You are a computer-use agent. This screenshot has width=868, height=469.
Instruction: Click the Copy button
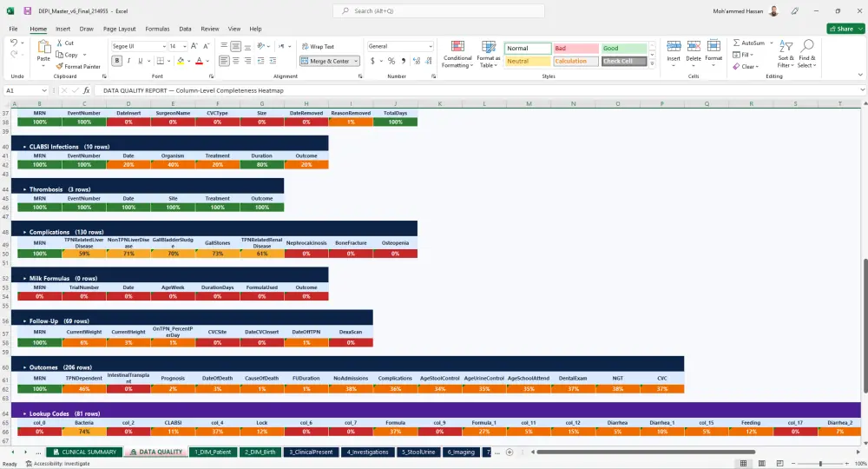tap(67, 55)
